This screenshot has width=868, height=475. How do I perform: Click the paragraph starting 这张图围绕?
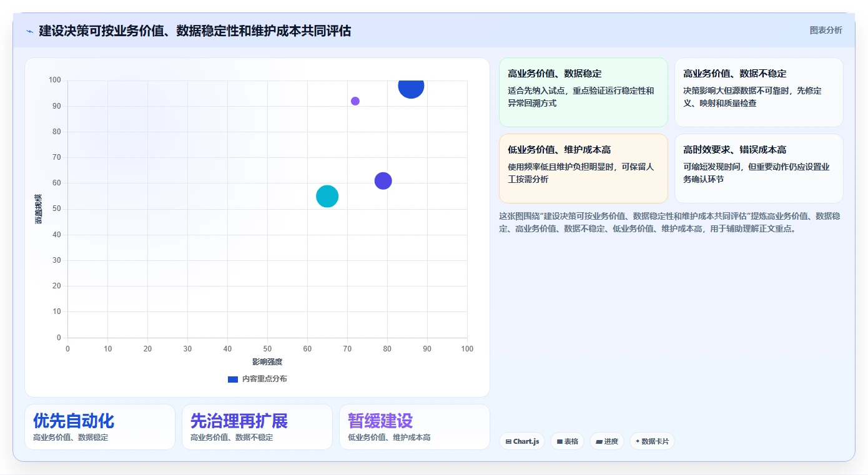click(x=669, y=222)
